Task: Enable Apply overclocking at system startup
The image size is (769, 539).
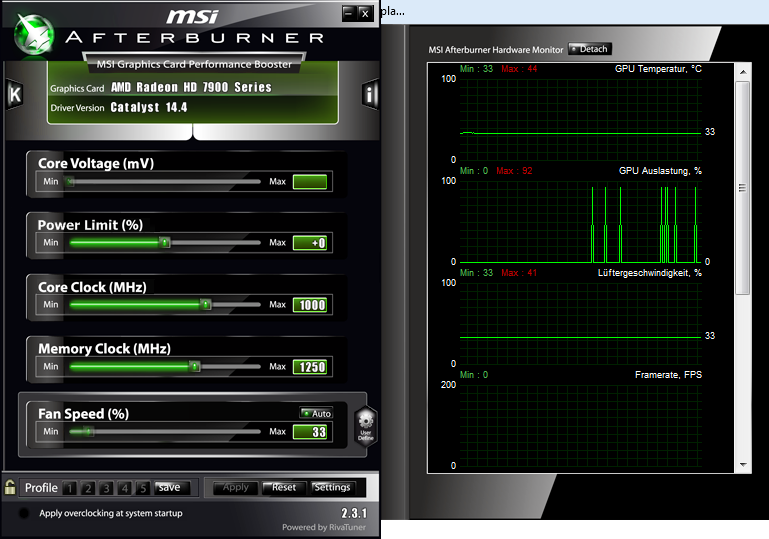Action: 23,513
